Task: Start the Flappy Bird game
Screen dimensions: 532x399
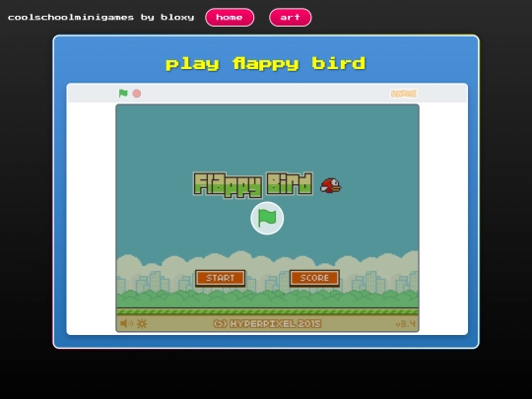Action: point(221,278)
